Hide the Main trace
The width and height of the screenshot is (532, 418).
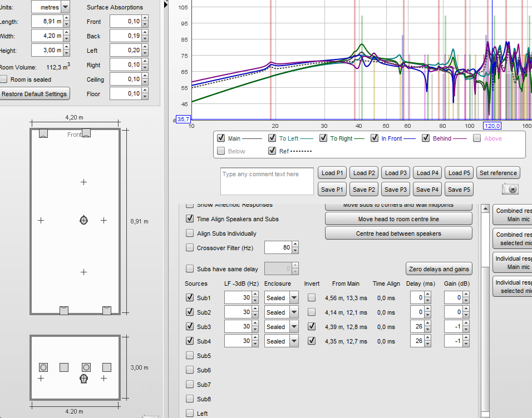[x=221, y=138]
